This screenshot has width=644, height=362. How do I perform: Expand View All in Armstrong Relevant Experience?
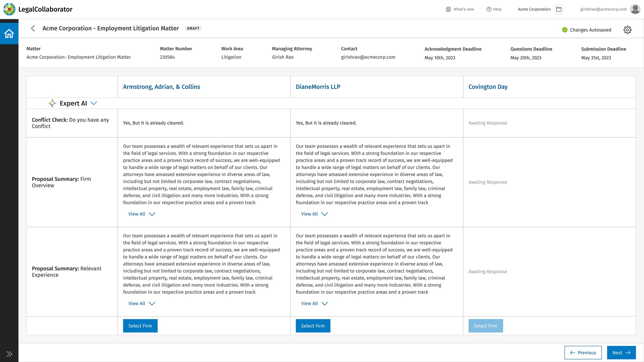pos(142,304)
